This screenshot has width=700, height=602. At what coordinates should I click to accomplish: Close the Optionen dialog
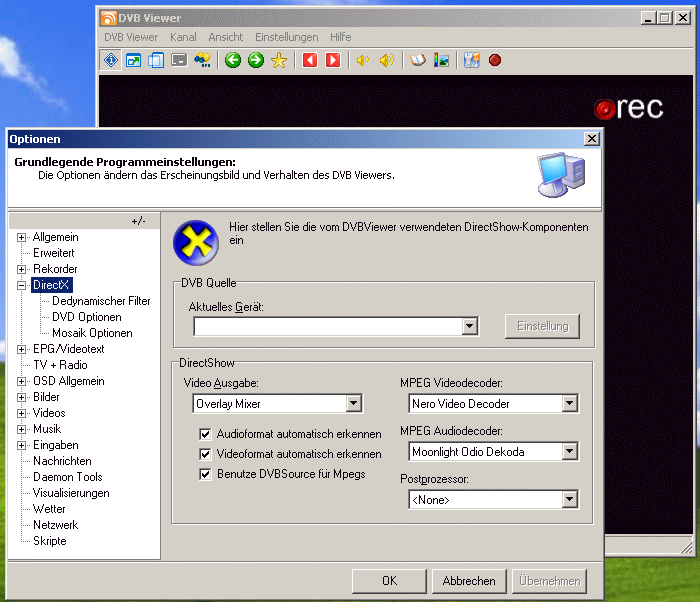[592, 139]
